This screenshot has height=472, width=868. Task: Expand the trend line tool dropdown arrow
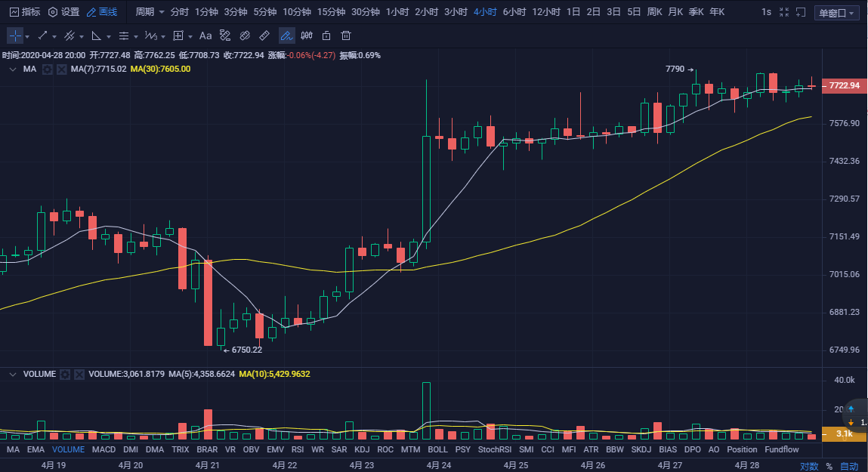tap(54, 36)
